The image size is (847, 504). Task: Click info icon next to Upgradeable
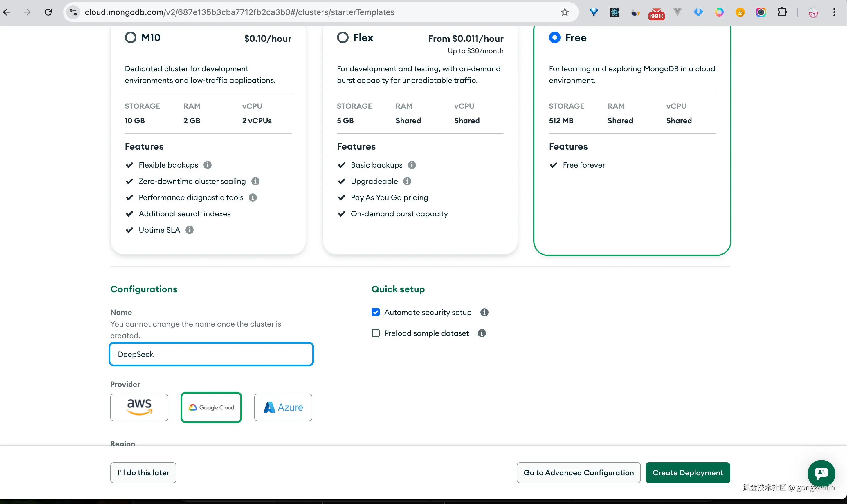point(407,181)
